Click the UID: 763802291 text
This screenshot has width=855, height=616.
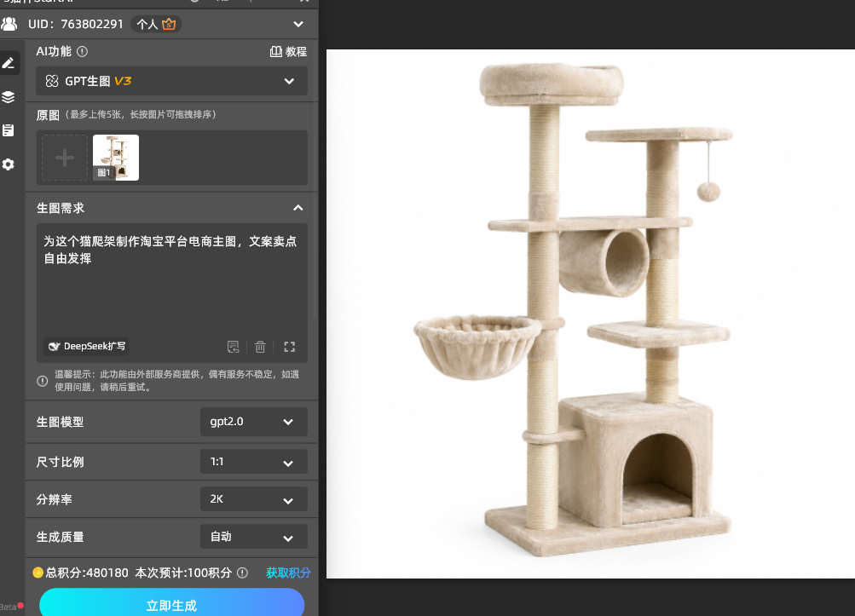coord(76,24)
